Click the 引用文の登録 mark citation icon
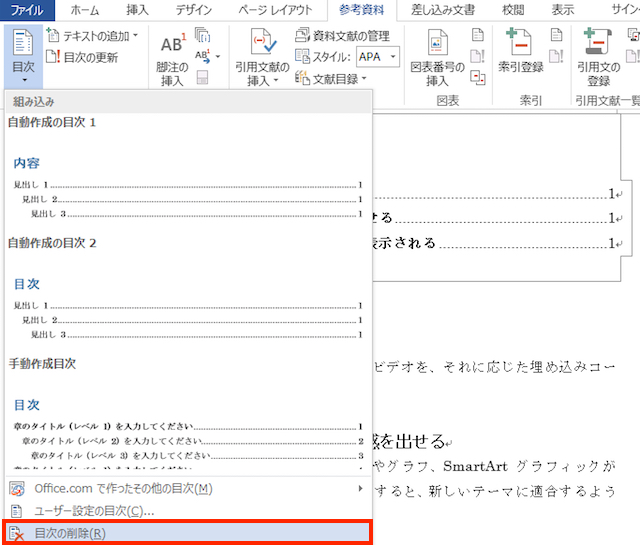The height and width of the screenshot is (545, 640). click(598, 42)
